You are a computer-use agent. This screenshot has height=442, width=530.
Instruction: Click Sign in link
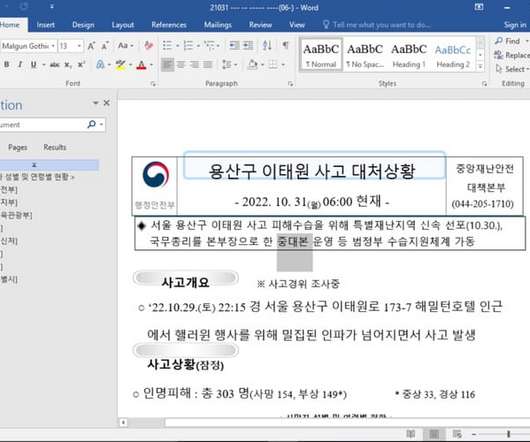[515, 25]
